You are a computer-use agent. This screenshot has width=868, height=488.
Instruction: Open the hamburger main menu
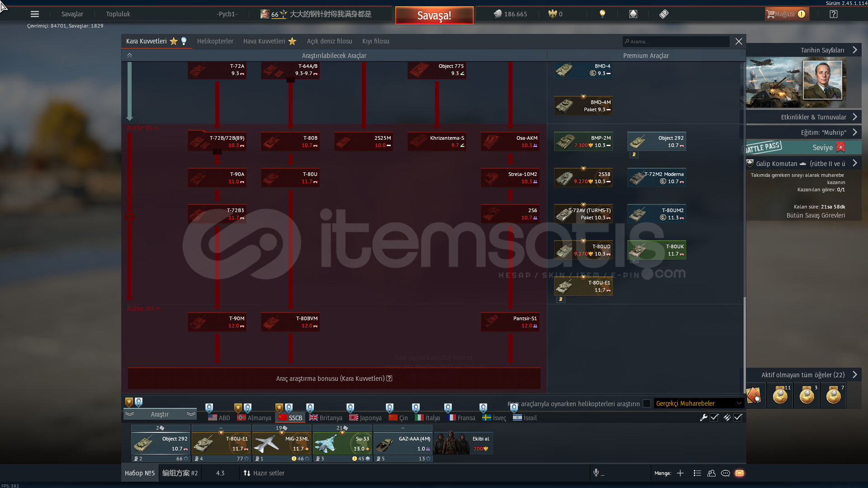35,14
